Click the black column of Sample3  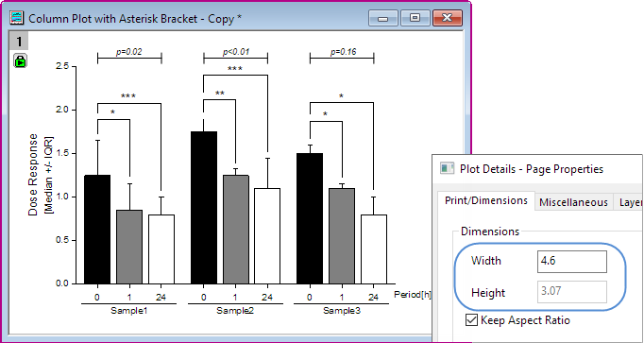click(x=310, y=218)
